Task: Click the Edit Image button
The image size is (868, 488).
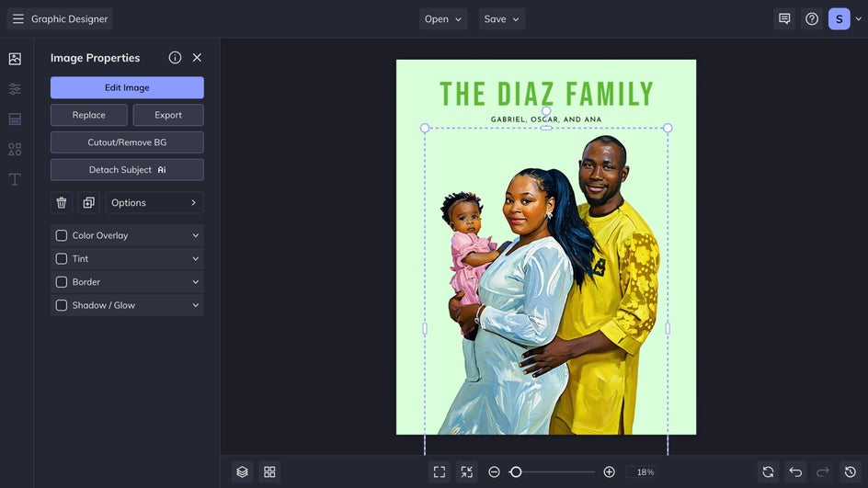Action: (x=127, y=87)
